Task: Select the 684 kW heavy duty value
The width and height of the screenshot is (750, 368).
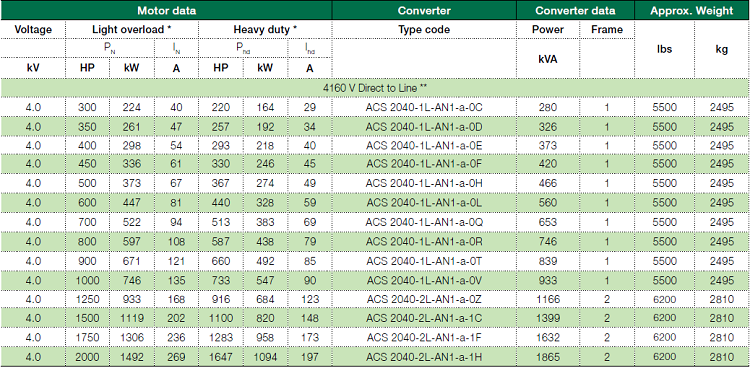Action: coord(265,300)
